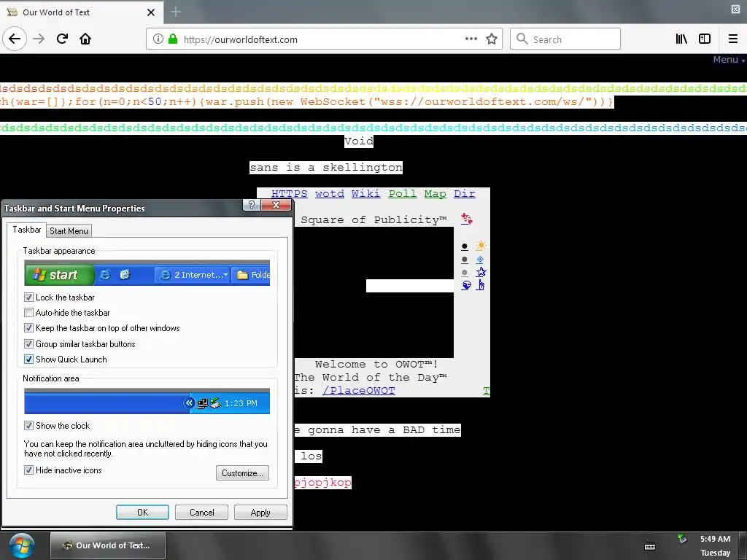The image size is (747, 560).
Task: Click the browser forward arrow
Action: (39, 39)
